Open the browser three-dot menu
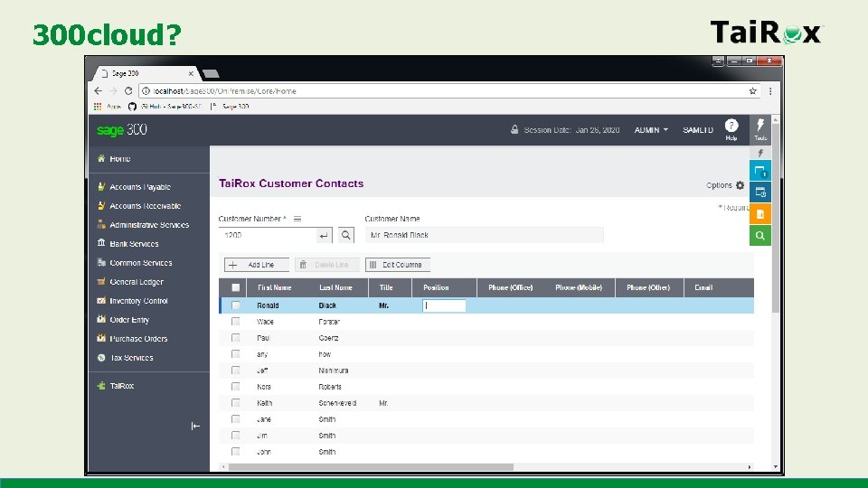868x488 pixels. pos(770,90)
